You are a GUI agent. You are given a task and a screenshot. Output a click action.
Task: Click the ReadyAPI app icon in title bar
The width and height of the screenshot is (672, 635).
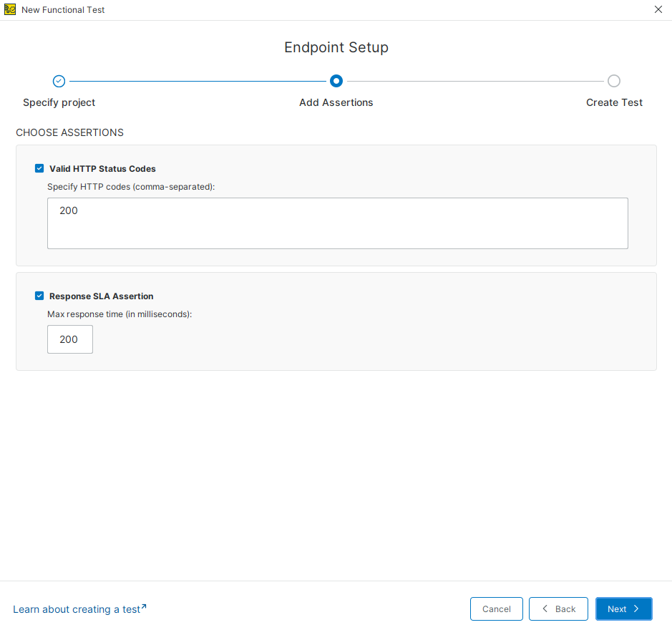click(x=10, y=9)
